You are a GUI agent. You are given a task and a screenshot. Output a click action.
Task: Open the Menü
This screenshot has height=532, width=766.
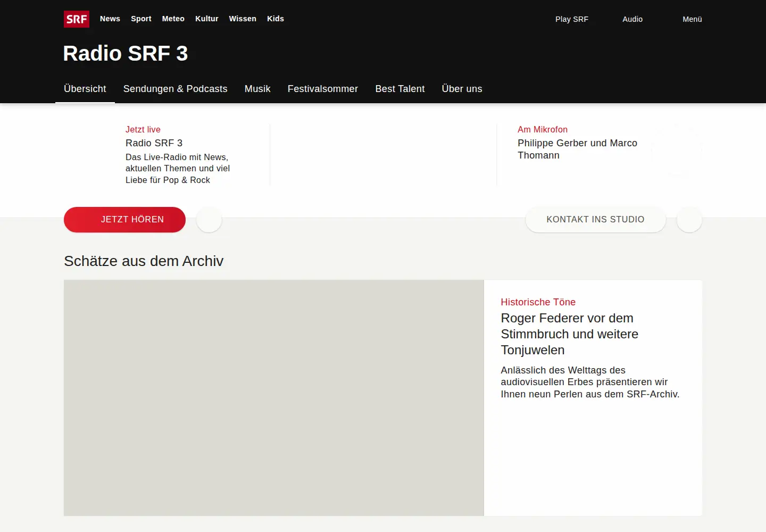tap(692, 19)
